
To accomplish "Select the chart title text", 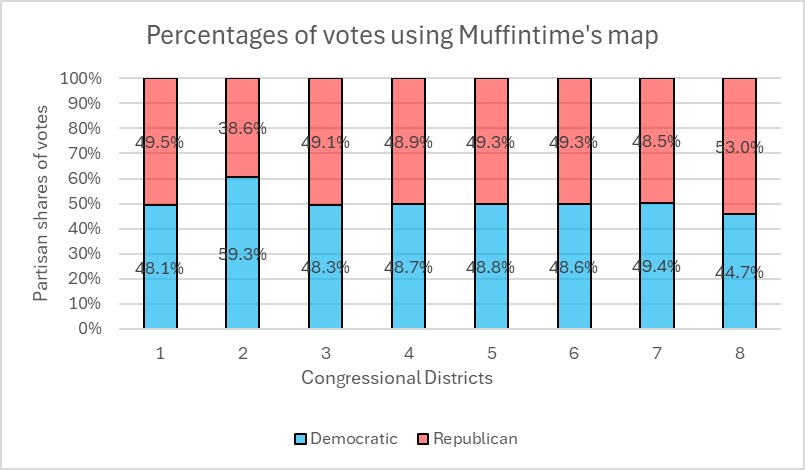I will 402,36.
